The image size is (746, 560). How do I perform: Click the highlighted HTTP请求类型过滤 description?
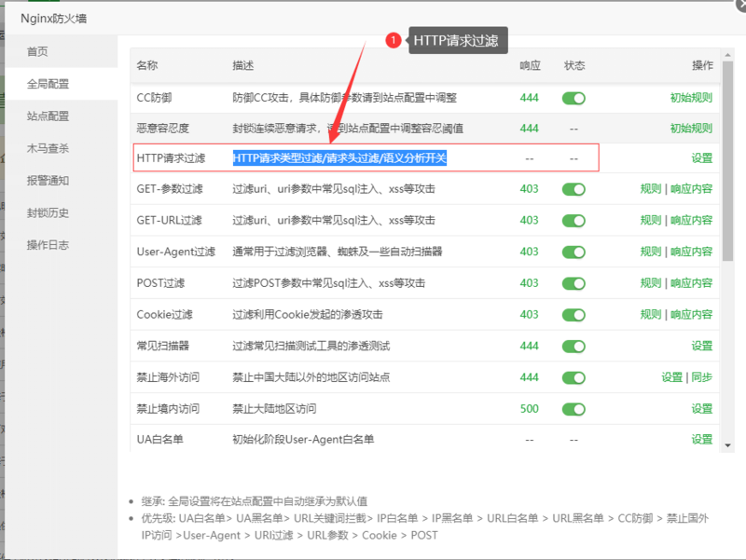(339, 157)
